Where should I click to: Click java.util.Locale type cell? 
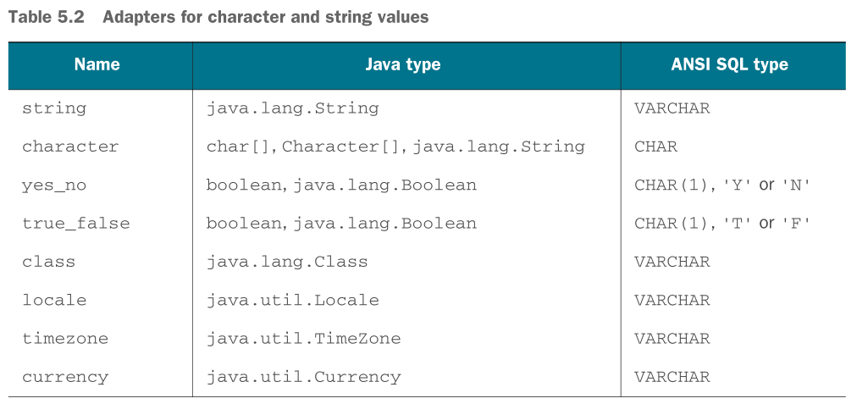point(293,300)
